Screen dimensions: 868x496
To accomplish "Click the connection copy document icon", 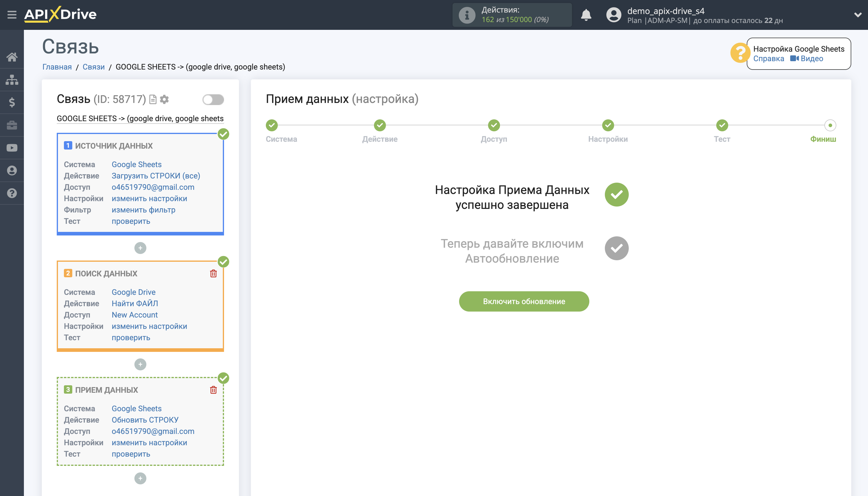I will pos(153,99).
